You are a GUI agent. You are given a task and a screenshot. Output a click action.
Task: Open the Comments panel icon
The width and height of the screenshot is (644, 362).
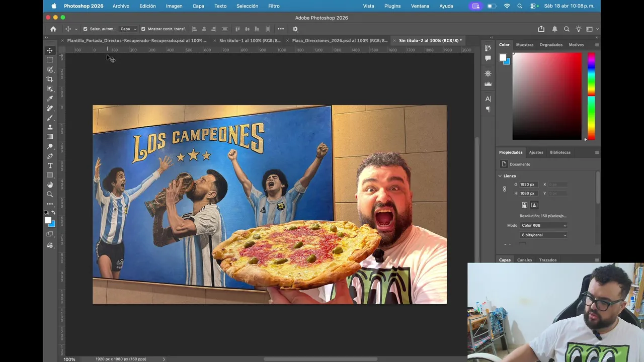[488, 58]
